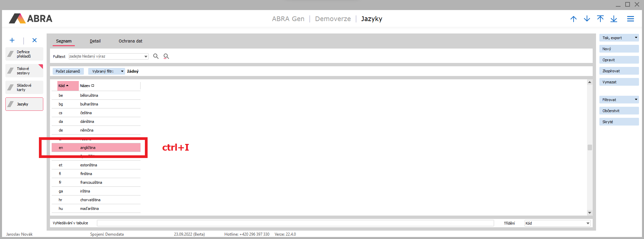Jump to last record arrow icon
Image resolution: width=644 pixels, height=239 pixels.
(x=614, y=19)
